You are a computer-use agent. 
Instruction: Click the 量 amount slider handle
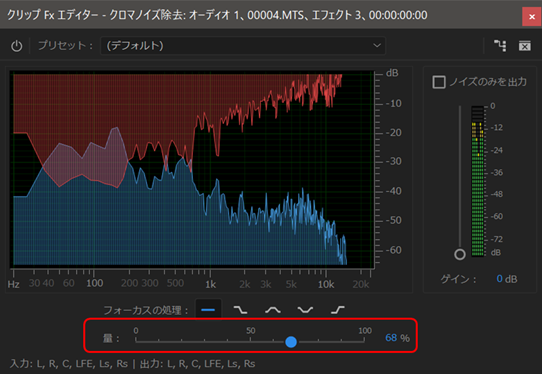pyautogui.click(x=291, y=342)
